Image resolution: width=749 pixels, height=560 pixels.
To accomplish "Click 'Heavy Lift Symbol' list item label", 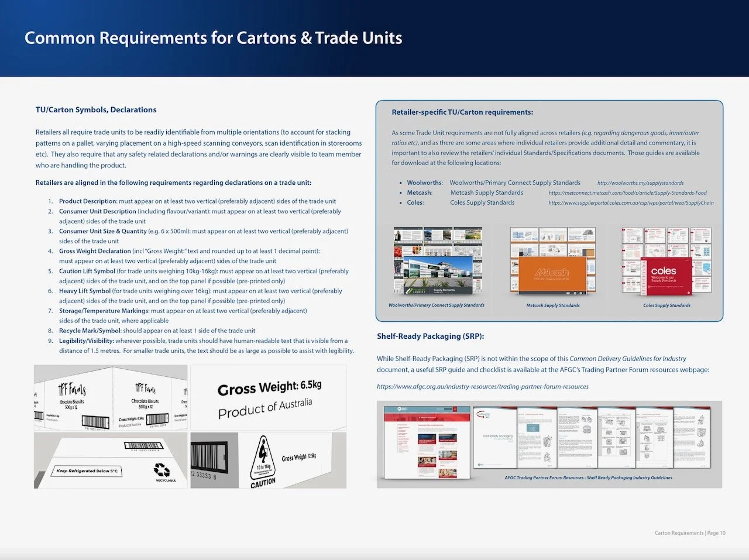I will click(x=85, y=291).
